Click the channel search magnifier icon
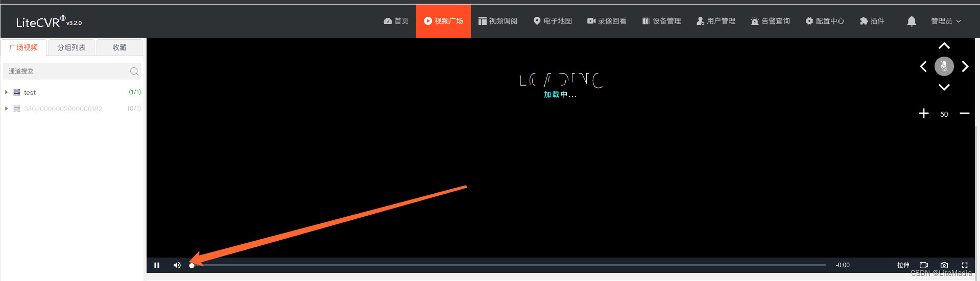Screen dimensions: 980x281 tap(134, 71)
